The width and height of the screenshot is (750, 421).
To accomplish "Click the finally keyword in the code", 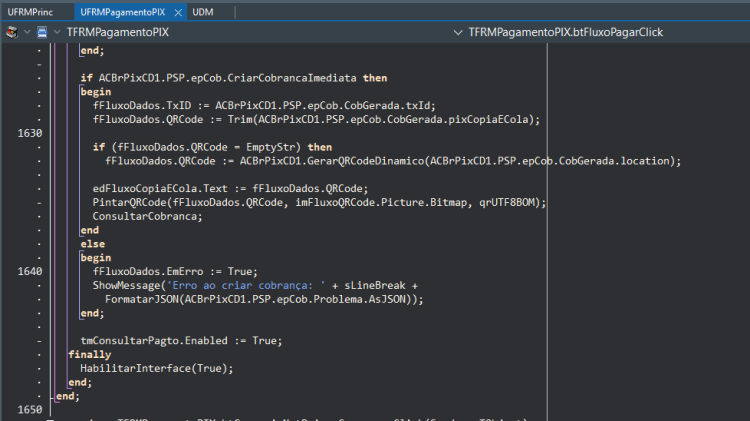I will 89,355.
